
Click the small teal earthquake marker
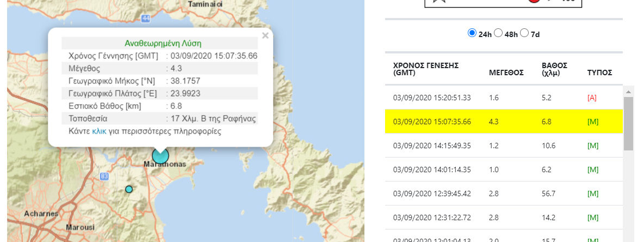129,189
